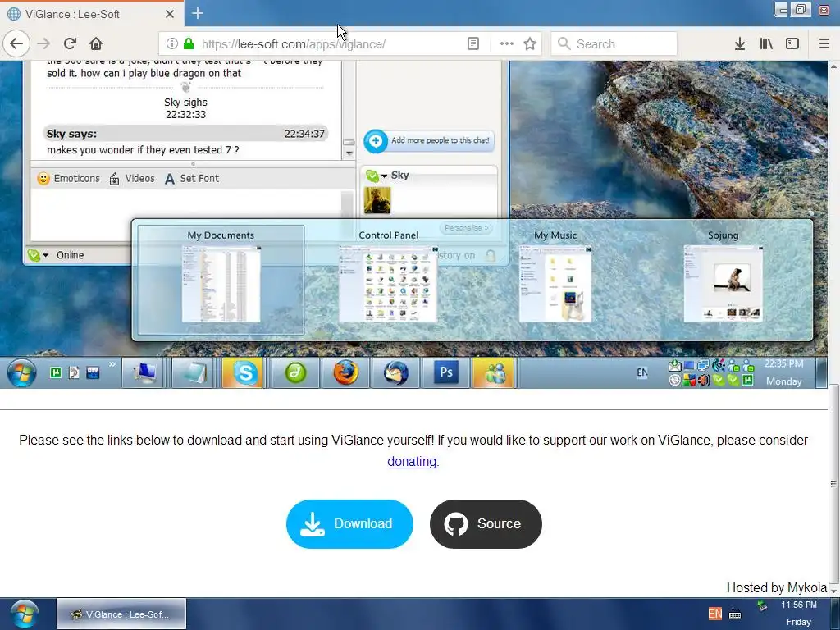Click into the Firefox Search field
The width and height of the screenshot is (840, 630).
(614, 44)
